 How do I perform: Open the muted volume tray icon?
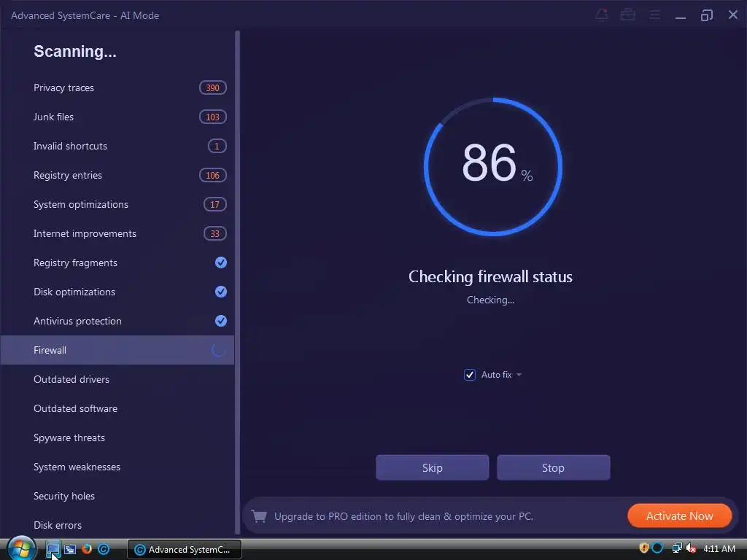691,548
